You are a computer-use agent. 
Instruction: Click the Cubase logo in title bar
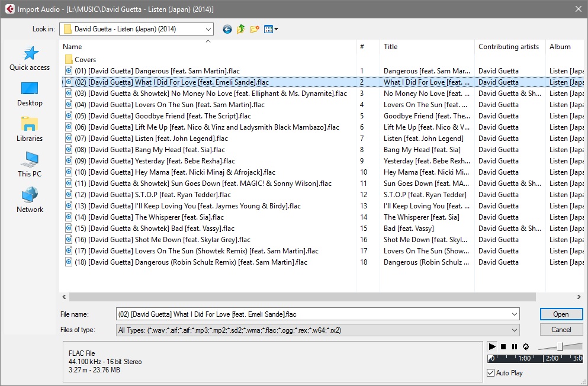9,9
